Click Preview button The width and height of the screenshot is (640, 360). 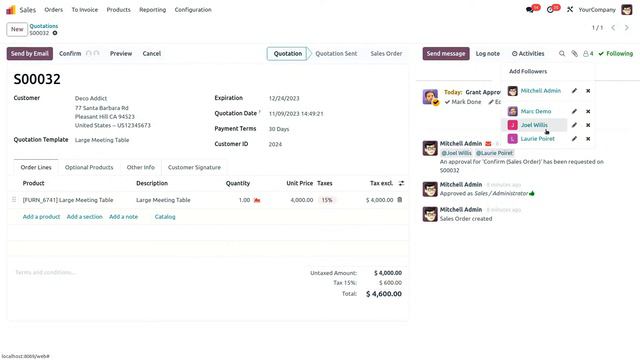coord(121,53)
